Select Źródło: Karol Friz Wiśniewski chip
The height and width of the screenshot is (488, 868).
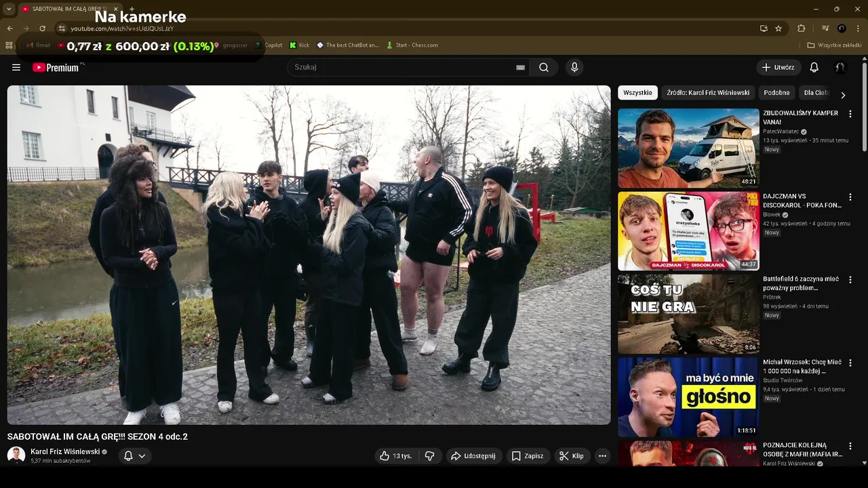tap(708, 93)
